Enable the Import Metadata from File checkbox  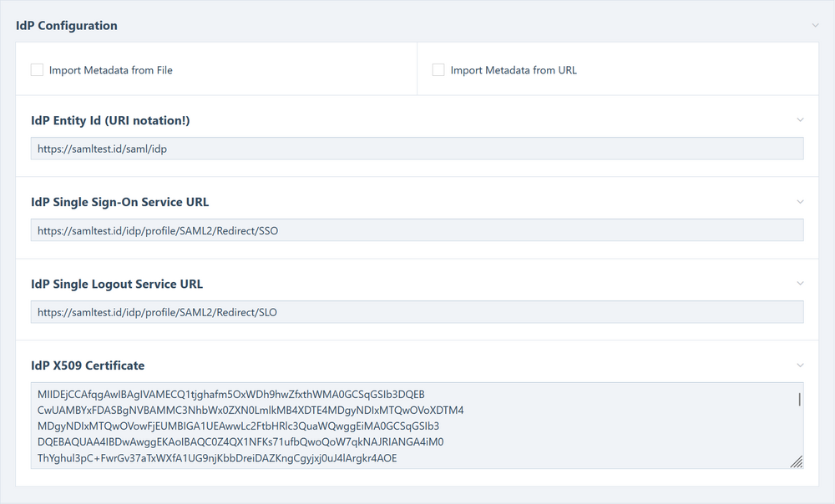click(37, 70)
